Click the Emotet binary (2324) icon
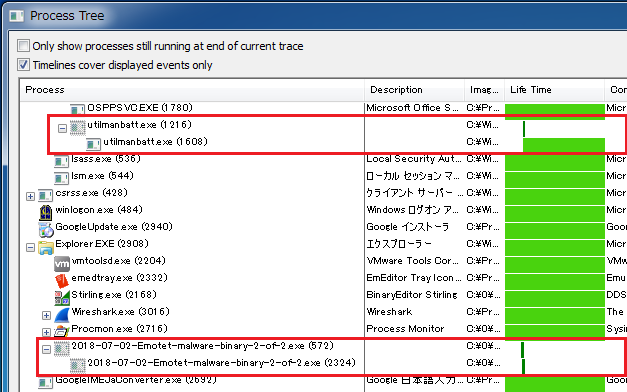The height and width of the screenshot is (392, 627). 78,365
